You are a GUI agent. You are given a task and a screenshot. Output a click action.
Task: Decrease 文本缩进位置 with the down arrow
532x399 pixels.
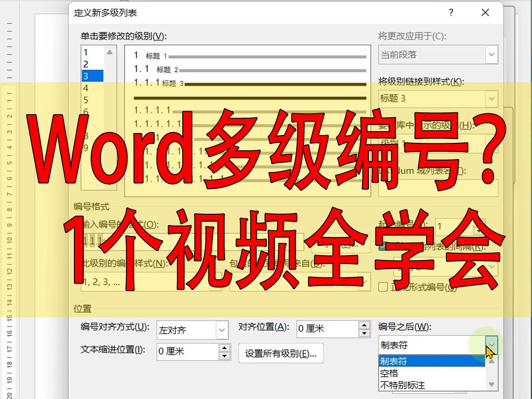pyautogui.click(x=224, y=356)
